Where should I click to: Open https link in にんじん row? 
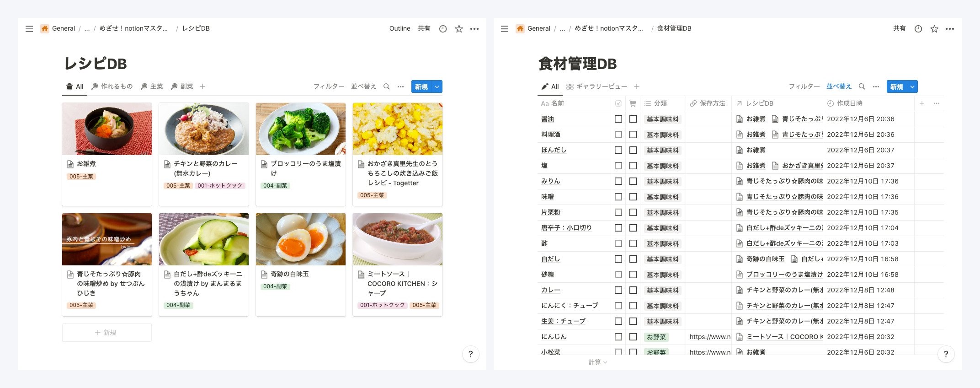pos(710,337)
